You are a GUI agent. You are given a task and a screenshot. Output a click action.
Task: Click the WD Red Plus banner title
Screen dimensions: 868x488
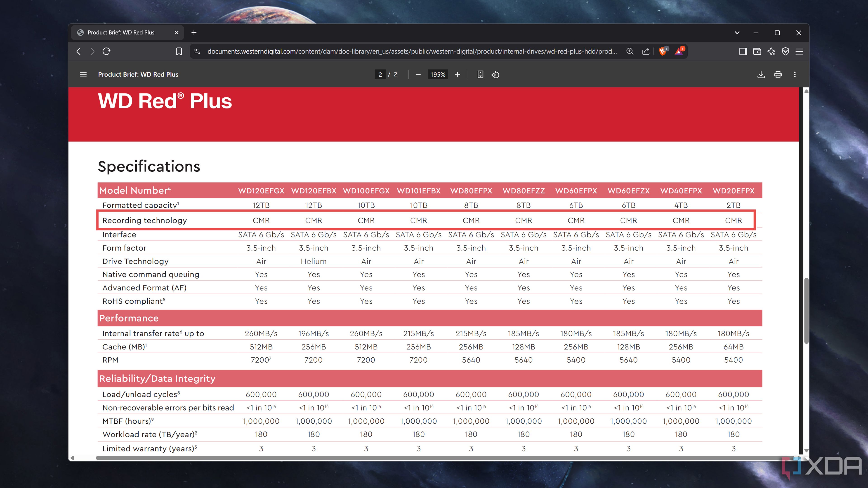coord(165,101)
